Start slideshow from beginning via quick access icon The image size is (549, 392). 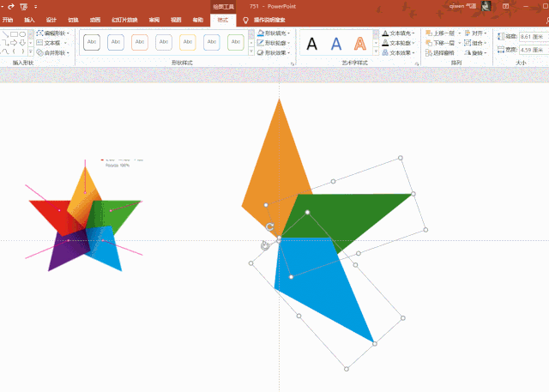(24, 6)
